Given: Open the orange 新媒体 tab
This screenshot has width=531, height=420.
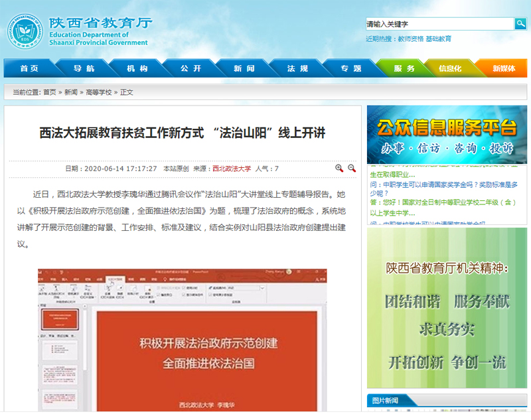Looking at the screenshot, I should pos(504,68).
